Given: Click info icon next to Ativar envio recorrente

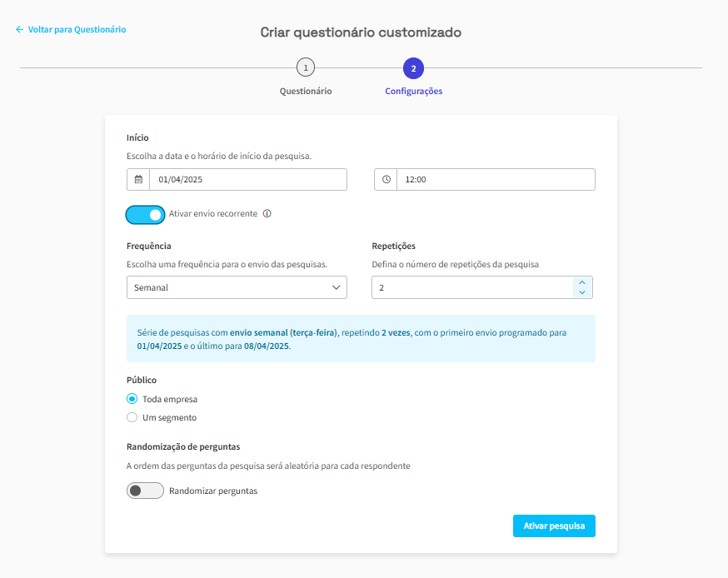Looking at the screenshot, I should click(267, 213).
